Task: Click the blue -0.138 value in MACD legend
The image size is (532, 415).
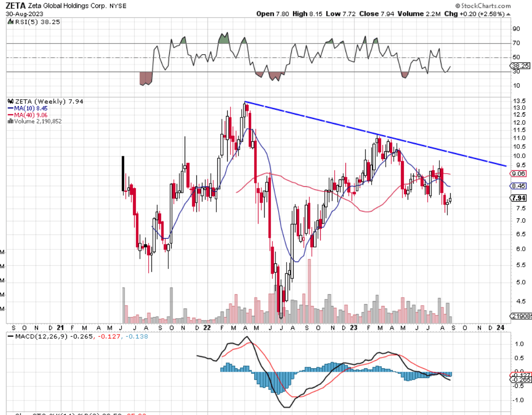Action: tap(137, 336)
